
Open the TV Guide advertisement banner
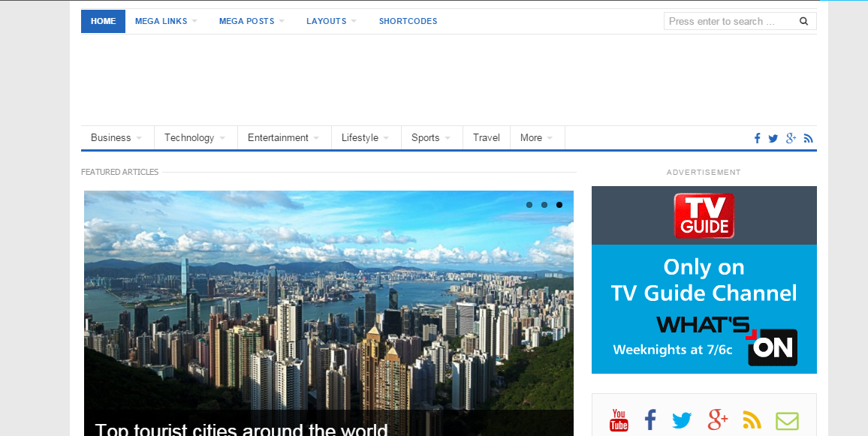[x=704, y=279]
